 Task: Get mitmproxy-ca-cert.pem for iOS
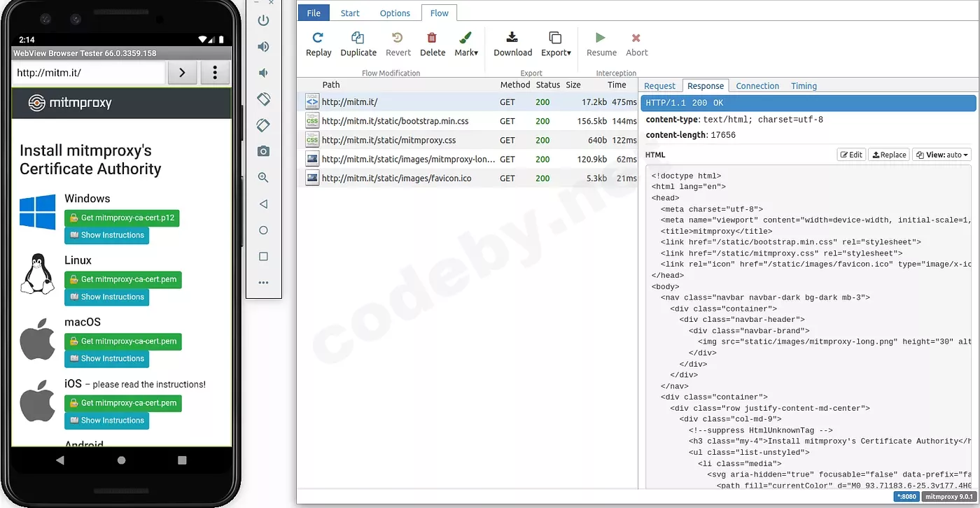click(x=123, y=403)
